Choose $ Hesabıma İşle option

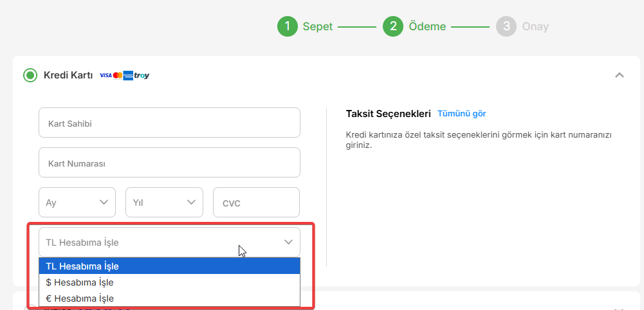169,282
